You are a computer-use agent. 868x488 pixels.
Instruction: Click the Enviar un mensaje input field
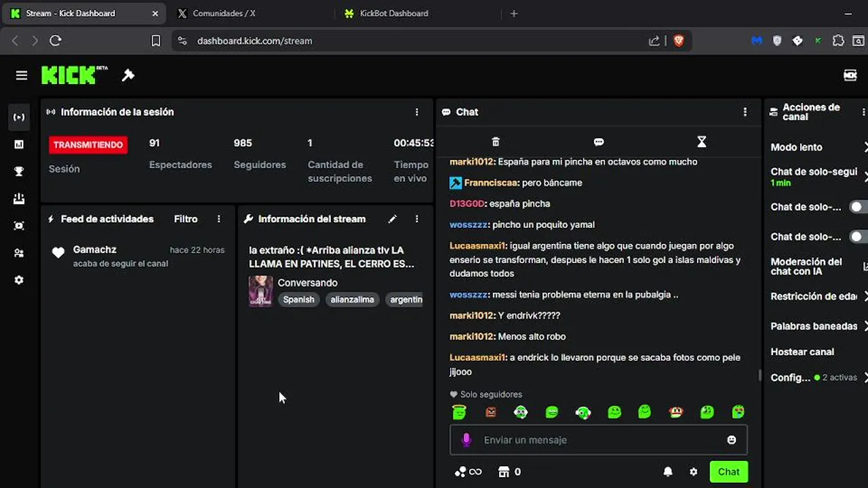coord(599,440)
